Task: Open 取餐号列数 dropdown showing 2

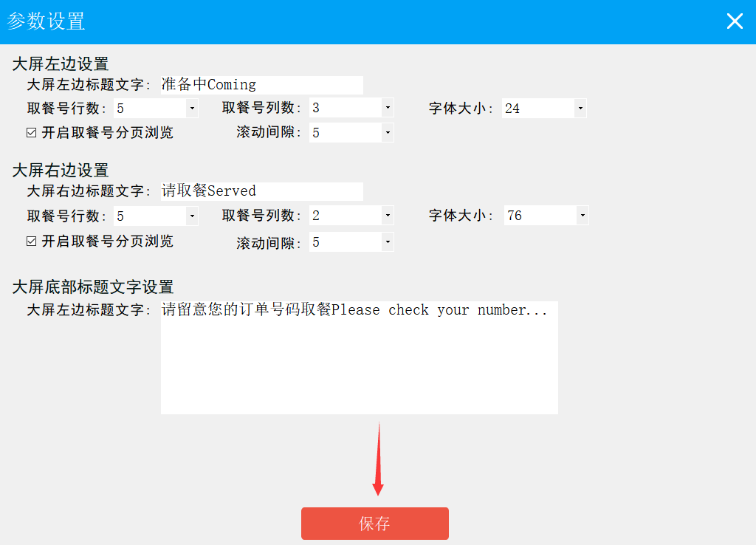Action: click(x=388, y=216)
